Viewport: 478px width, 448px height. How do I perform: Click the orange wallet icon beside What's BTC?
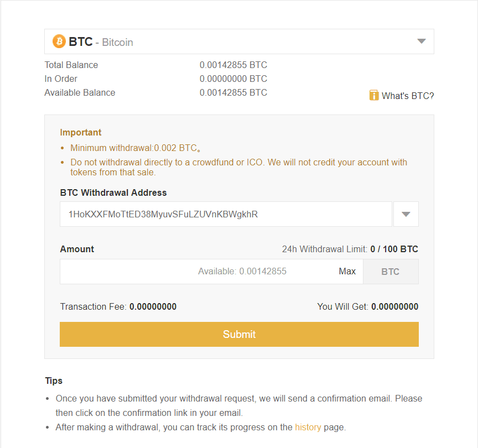click(374, 95)
